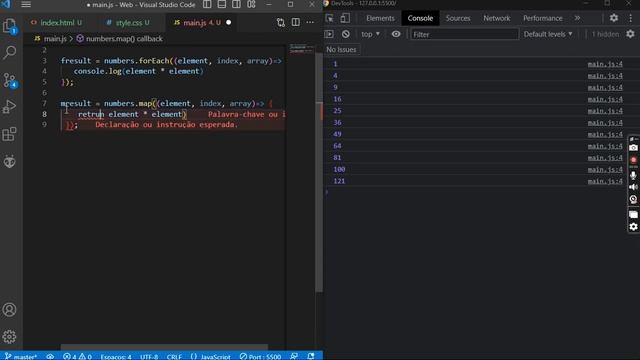Open Default levels dropdown
640x360 pixels.
click(x=548, y=34)
